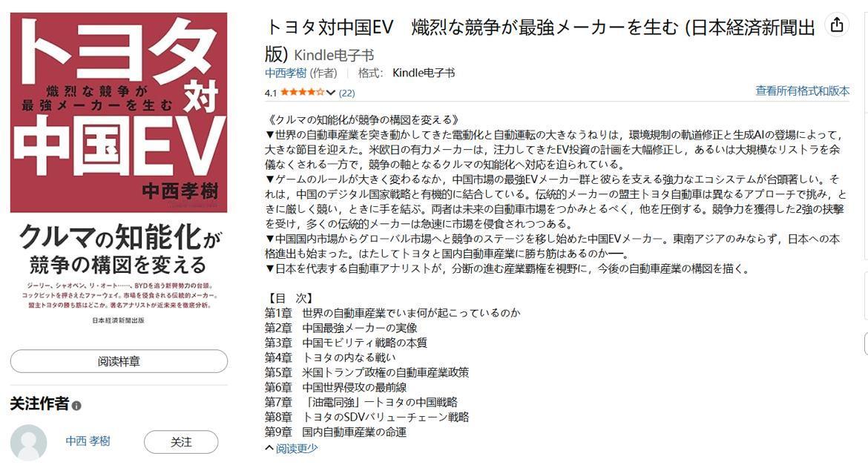Screen dimensions: 868x465
Task: Collapse the description with 阅读更少
Action: [297, 448]
